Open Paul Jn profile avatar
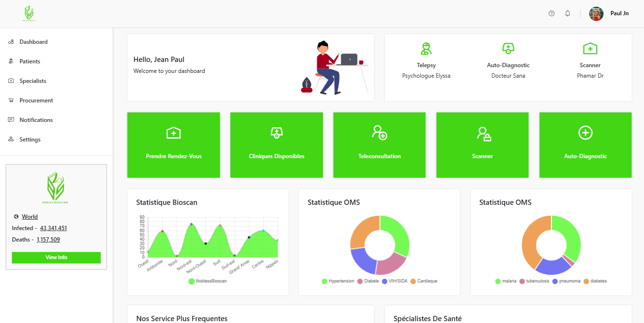This screenshot has width=644, height=323. 596,14
